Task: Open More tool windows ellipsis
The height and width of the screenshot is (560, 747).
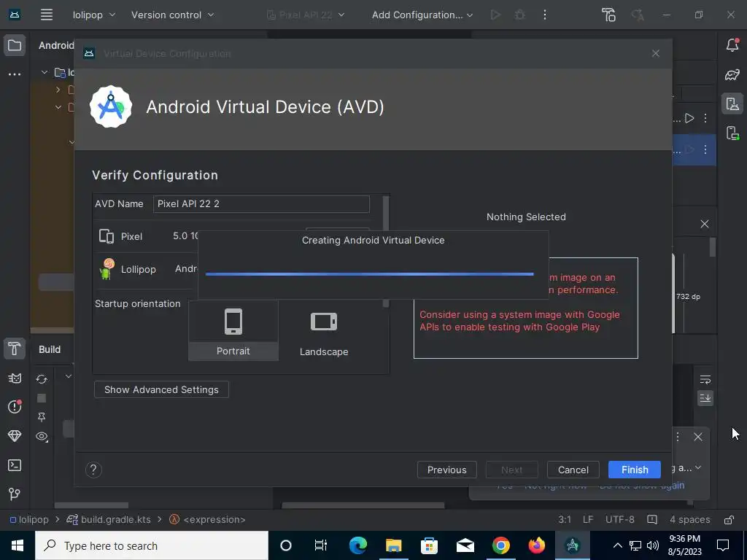Action: click(15, 74)
